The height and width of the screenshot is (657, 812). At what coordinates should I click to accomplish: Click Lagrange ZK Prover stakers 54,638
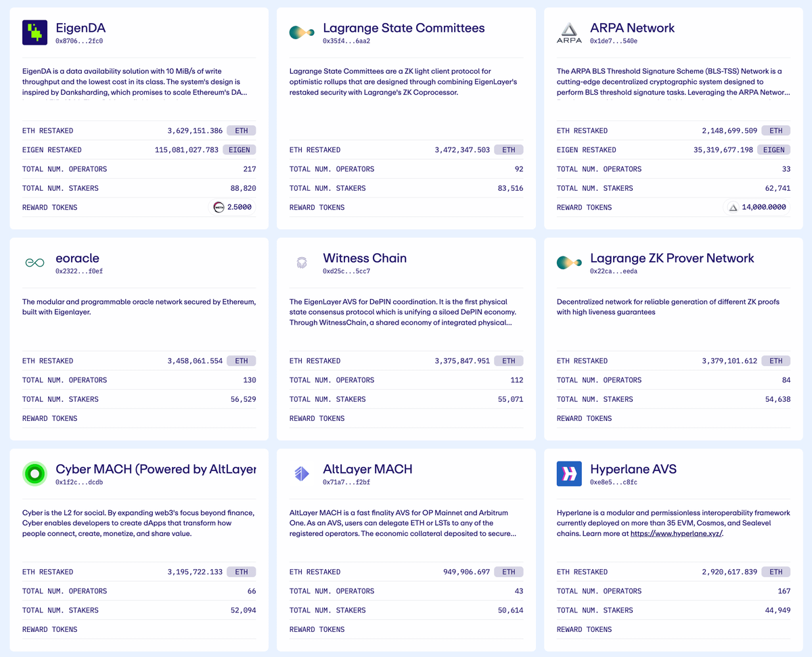tap(778, 400)
